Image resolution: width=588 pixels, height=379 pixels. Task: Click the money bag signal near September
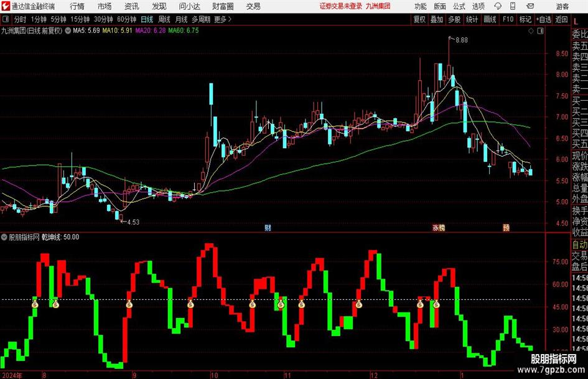[x=129, y=304]
